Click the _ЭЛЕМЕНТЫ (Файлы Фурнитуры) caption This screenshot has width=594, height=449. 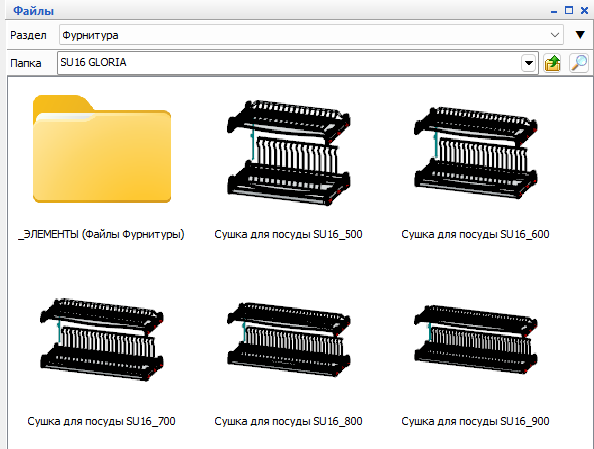[x=101, y=234]
